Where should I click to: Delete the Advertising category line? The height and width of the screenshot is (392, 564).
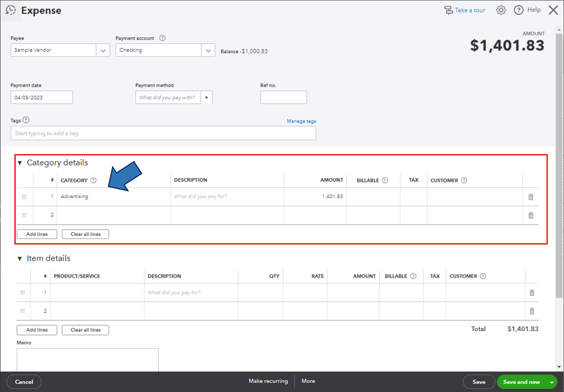click(530, 196)
